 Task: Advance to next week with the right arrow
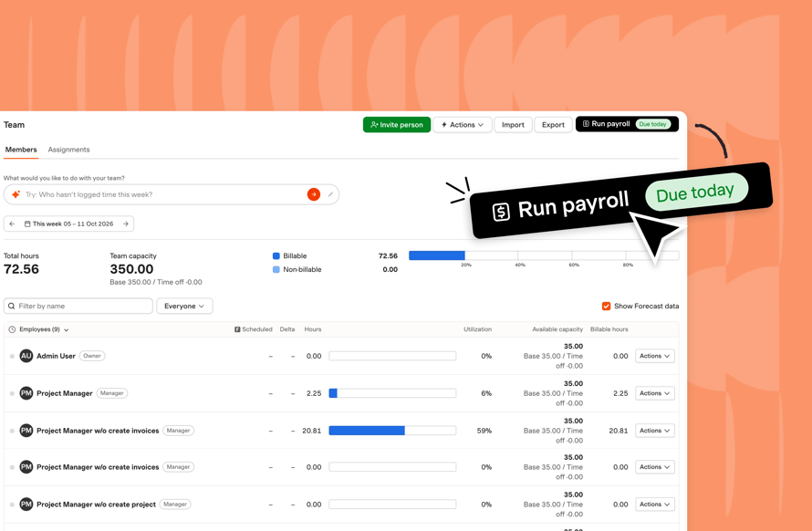click(125, 224)
